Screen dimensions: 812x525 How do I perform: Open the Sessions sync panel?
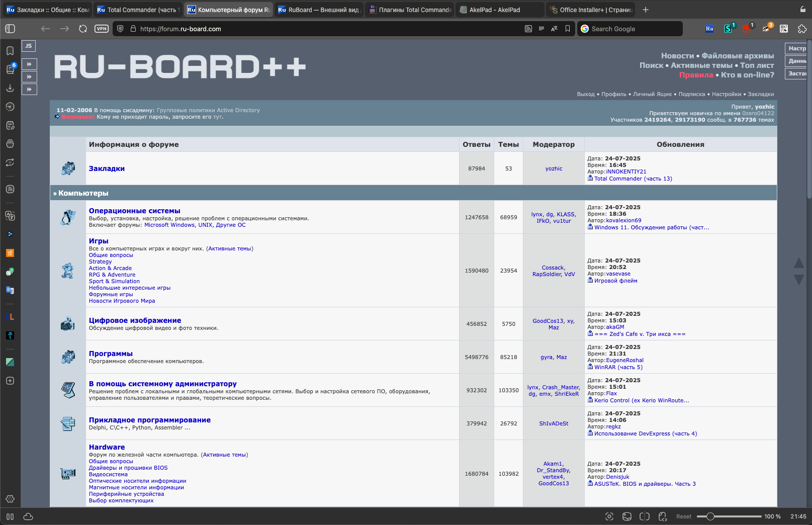pyautogui.click(x=10, y=162)
